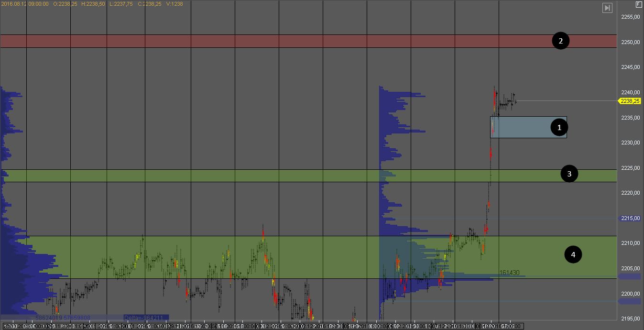Click the black circle marker labeled 3

pyautogui.click(x=569, y=174)
